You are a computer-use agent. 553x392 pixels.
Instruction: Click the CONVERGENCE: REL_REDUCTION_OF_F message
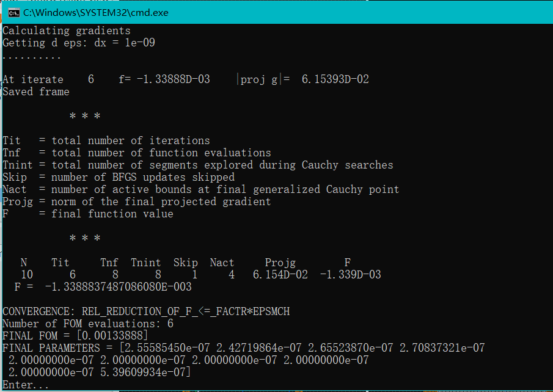coord(146,311)
